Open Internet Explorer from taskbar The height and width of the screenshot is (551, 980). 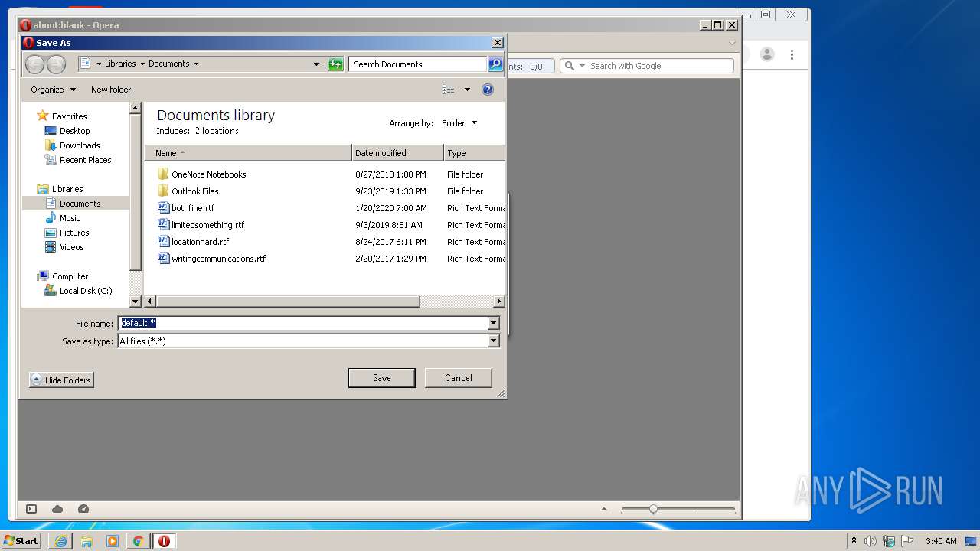click(x=60, y=541)
